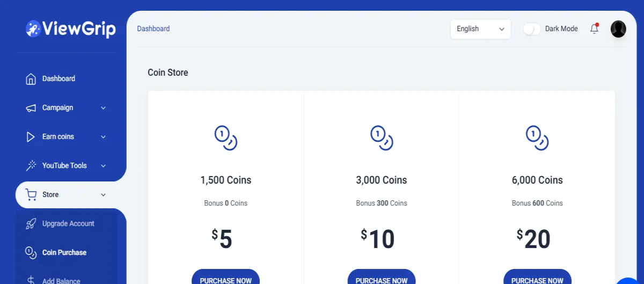Expand the YouTube Tools submenu chevron
The image size is (644, 284).
(x=104, y=166)
